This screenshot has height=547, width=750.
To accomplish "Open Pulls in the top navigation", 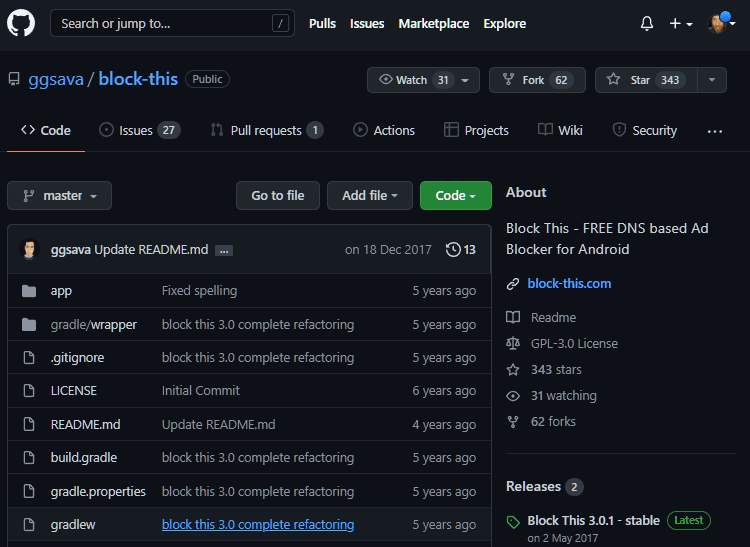I will pos(322,23).
